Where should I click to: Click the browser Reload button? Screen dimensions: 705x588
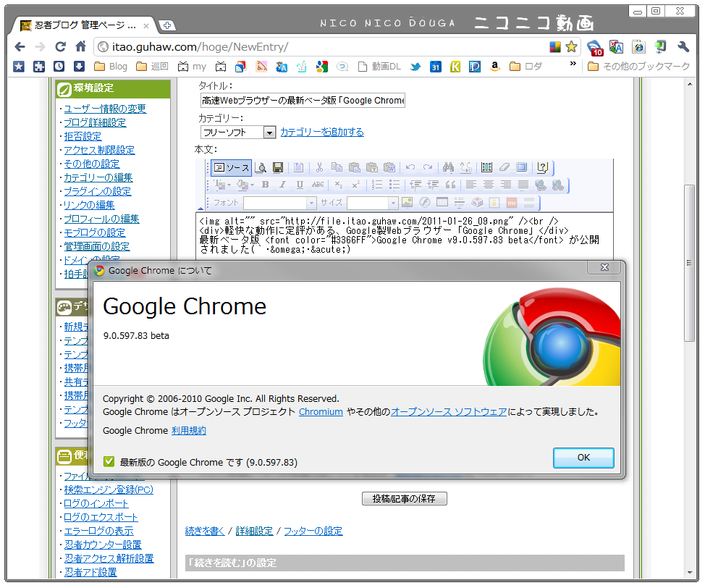[x=60, y=47]
